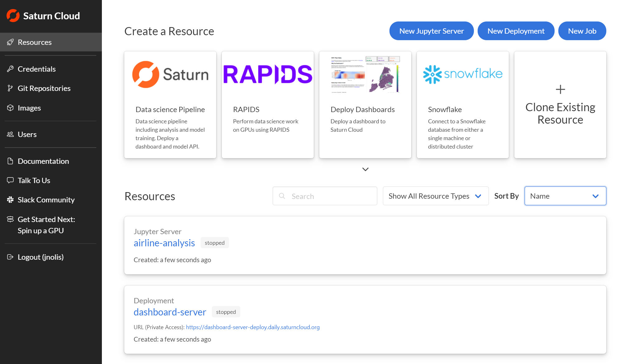Select the Snowflake template card
Image resolution: width=625 pixels, height=364 pixels.
[x=462, y=105]
